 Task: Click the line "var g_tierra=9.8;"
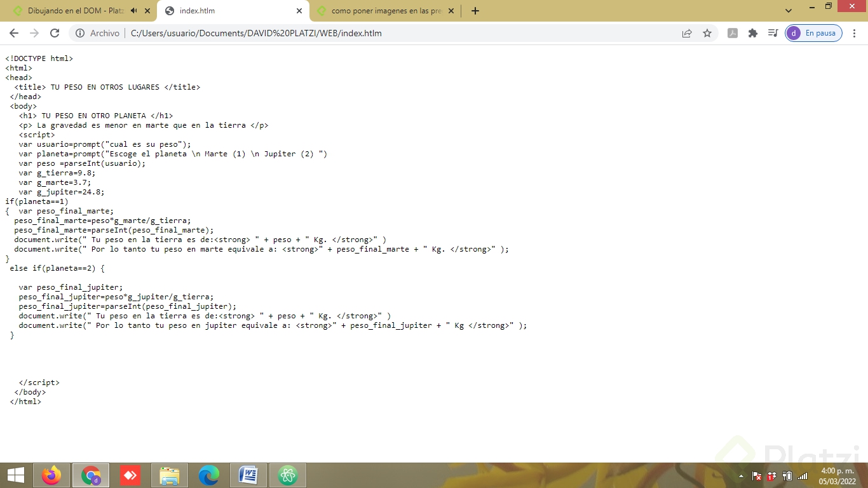(57, 173)
